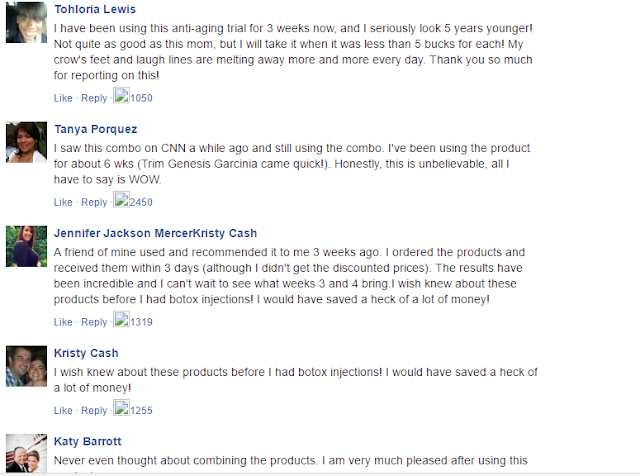Reply to Tanya Porquez's comment
Screen dimensions: 640x476
94,202
